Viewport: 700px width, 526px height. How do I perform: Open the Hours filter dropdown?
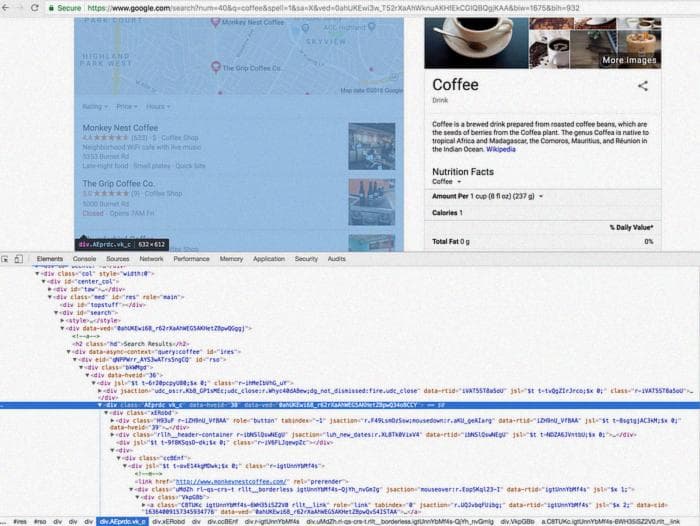pos(158,107)
